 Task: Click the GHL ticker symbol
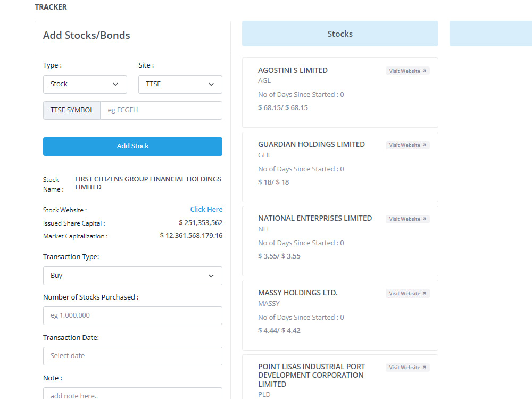264,155
